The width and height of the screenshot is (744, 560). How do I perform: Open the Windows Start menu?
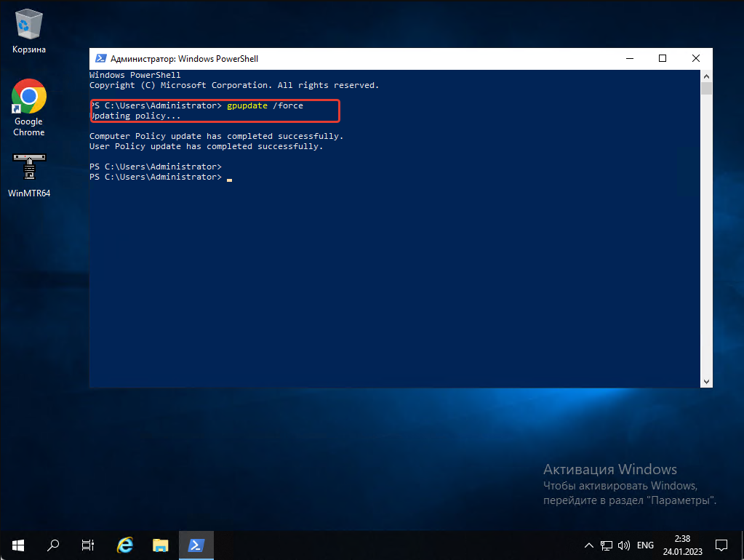(17, 544)
